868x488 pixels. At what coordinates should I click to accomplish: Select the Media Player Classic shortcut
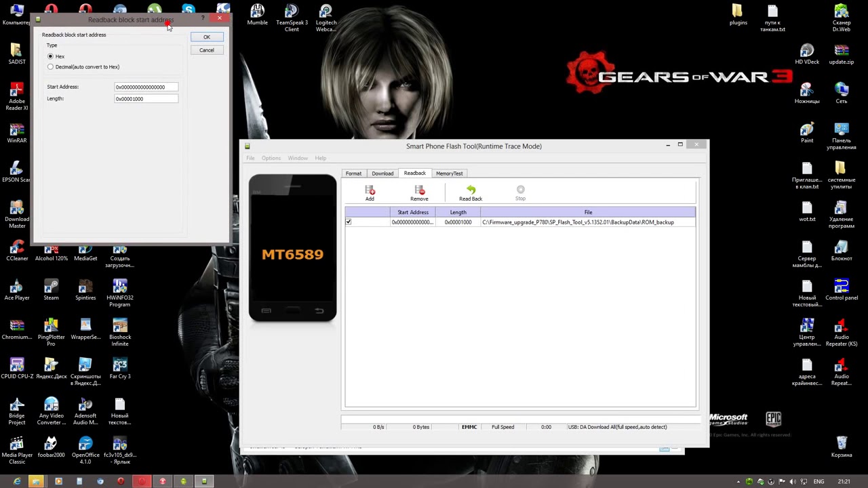coord(17,451)
